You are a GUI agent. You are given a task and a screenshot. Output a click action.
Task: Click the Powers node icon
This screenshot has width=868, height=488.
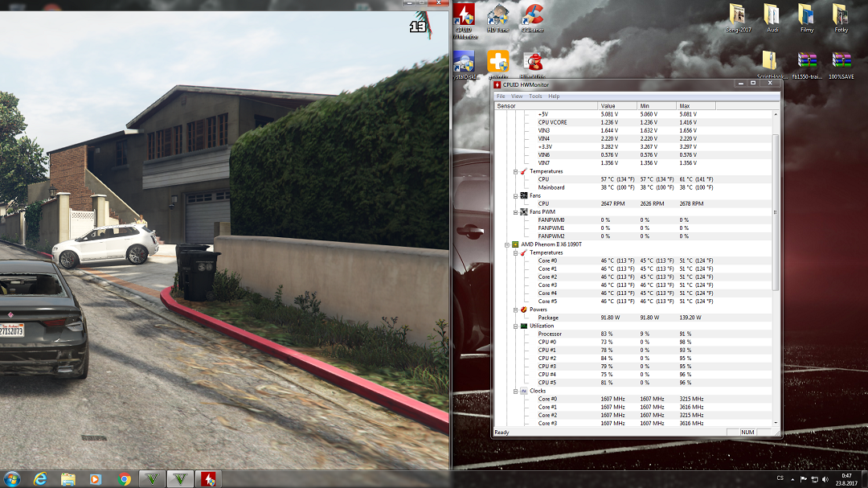point(524,310)
